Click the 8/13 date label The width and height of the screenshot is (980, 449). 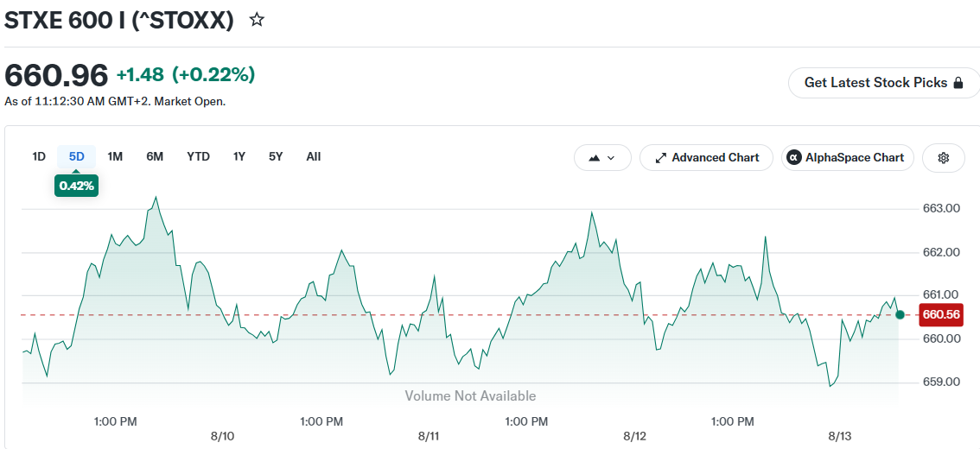[x=840, y=436]
